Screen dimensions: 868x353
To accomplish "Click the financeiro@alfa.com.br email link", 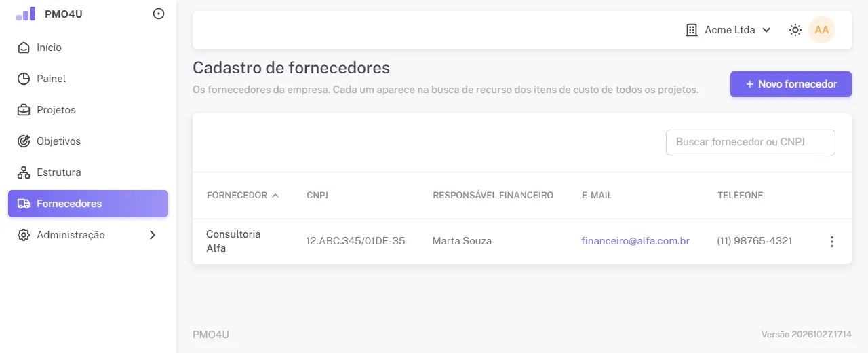I will tap(635, 241).
